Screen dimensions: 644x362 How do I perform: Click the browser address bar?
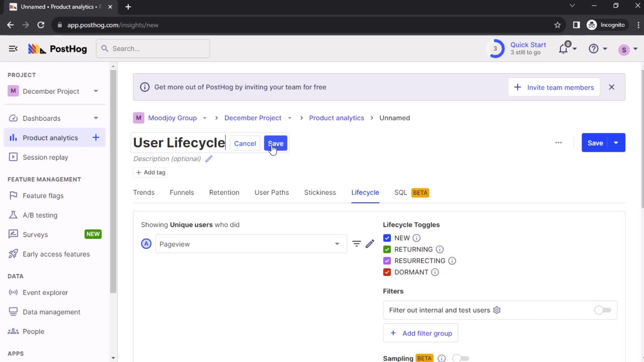click(x=302, y=25)
